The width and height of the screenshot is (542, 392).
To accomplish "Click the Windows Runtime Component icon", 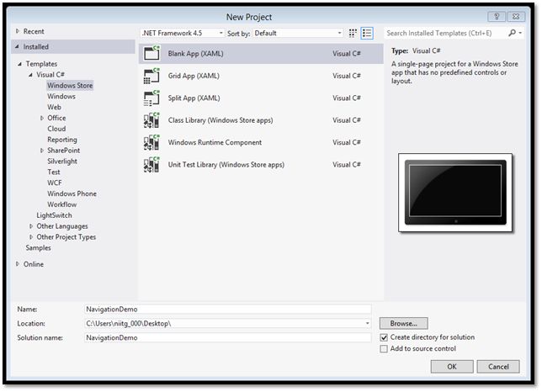I will coord(151,142).
